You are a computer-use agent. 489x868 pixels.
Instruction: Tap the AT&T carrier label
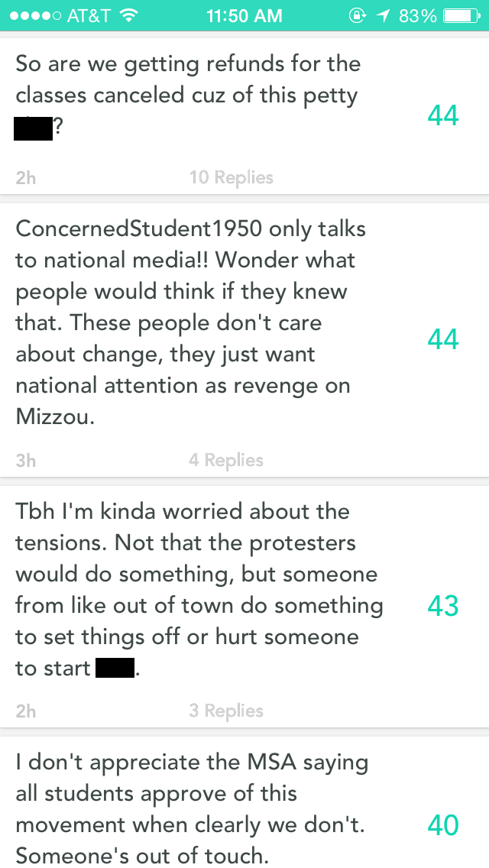point(89,15)
